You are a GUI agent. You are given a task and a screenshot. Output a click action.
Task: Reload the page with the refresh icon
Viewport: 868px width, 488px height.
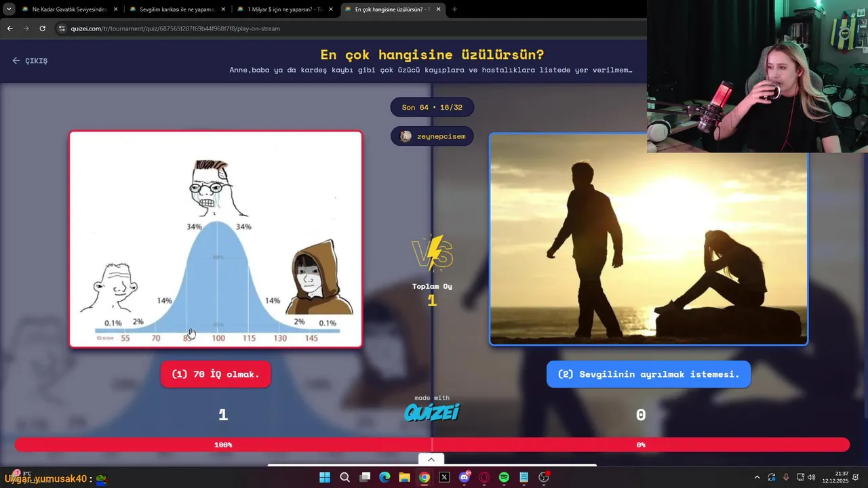tap(42, 28)
